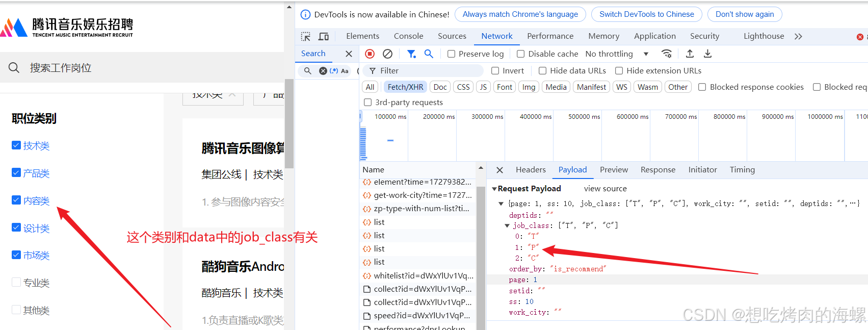Check the 专业类 category checkbox
Screen dimensions: 868x330
(16, 283)
